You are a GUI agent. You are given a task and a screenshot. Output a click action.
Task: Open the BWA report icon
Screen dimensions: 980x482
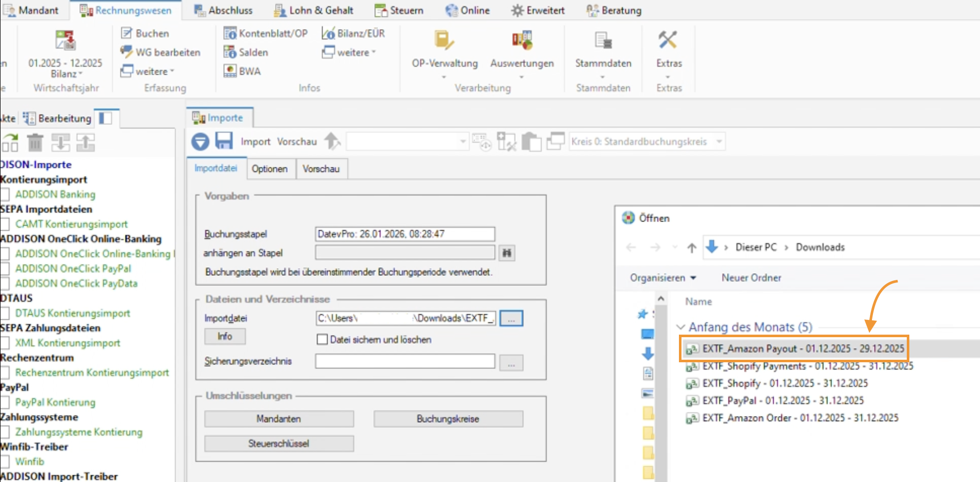(x=230, y=71)
